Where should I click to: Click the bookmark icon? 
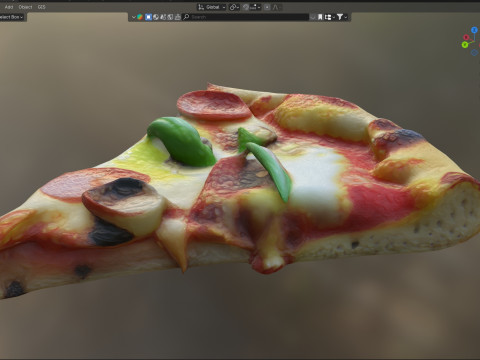coord(320,17)
